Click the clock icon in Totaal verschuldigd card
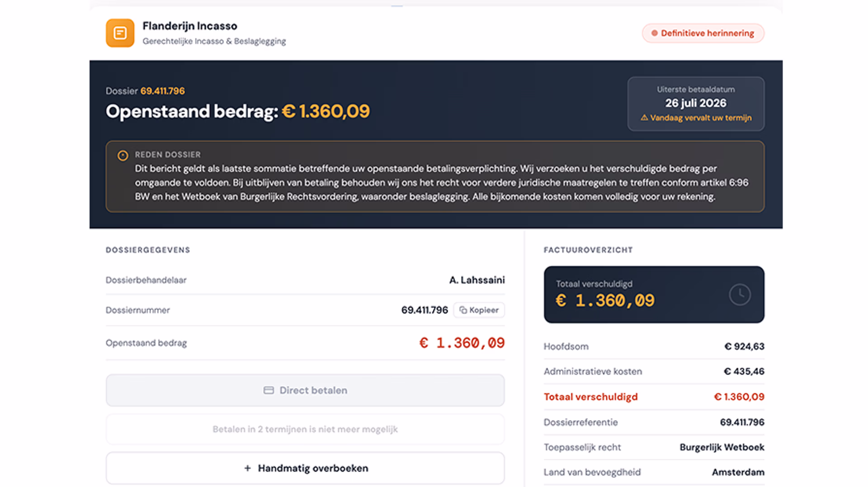Viewport: 868px width, 487px height. tap(740, 295)
